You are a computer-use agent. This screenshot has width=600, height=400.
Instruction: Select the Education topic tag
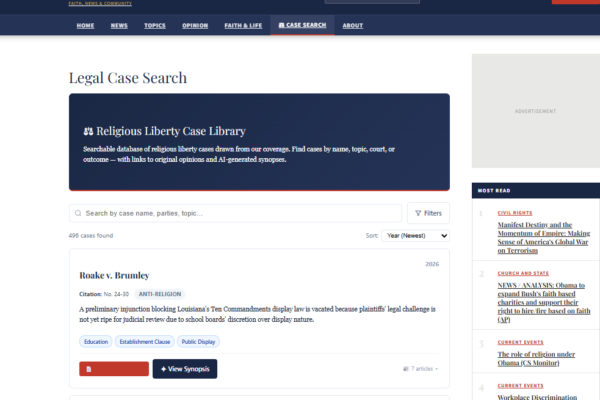(96, 341)
